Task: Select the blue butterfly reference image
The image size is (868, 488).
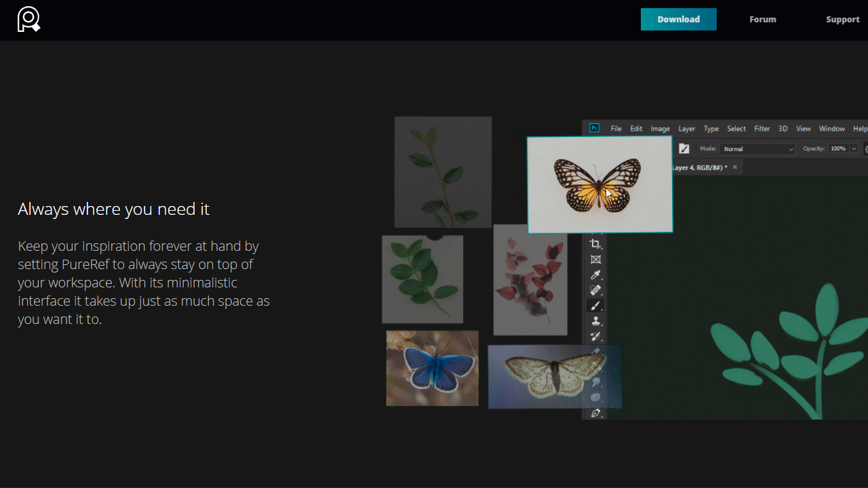Action: pyautogui.click(x=432, y=368)
